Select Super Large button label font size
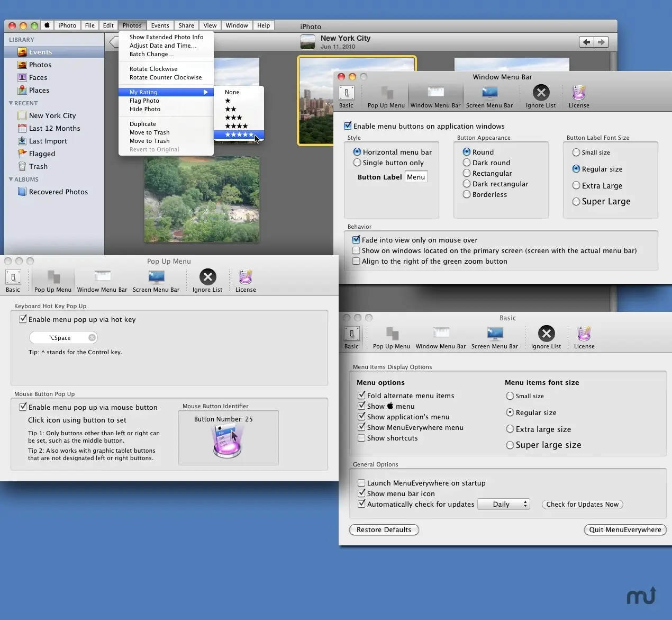 [576, 201]
